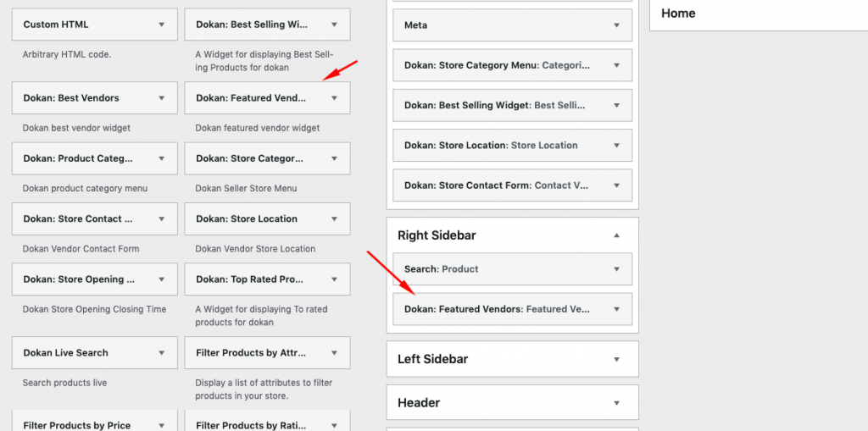Select the Dokan: Product Categ... widget title

coord(78,158)
